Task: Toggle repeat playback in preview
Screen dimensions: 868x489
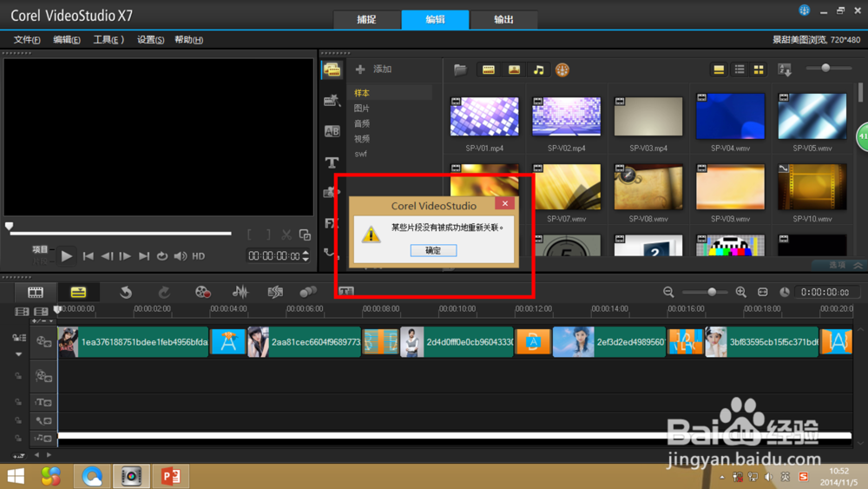Action: [x=162, y=256]
